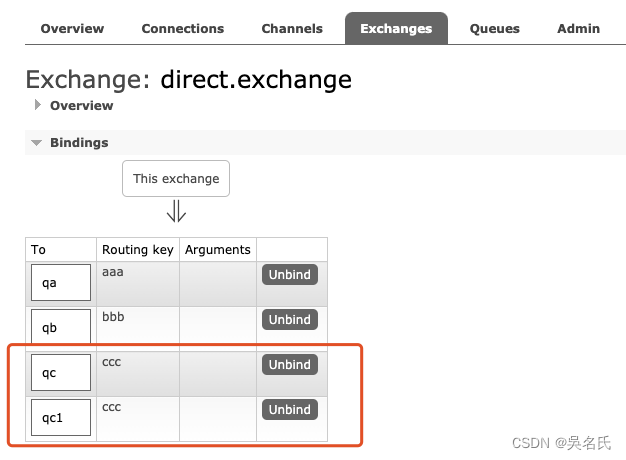
Task: Collapse the Bindings section triangle
Action: pyautogui.click(x=37, y=143)
